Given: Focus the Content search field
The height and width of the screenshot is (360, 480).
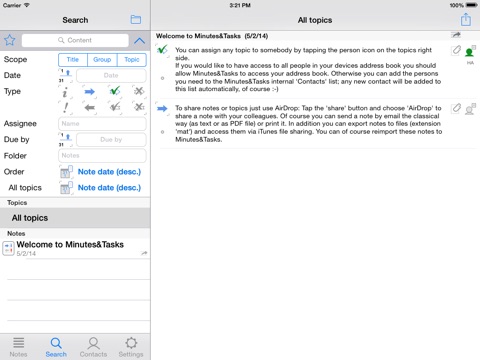Looking at the screenshot, I should point(75,40).
